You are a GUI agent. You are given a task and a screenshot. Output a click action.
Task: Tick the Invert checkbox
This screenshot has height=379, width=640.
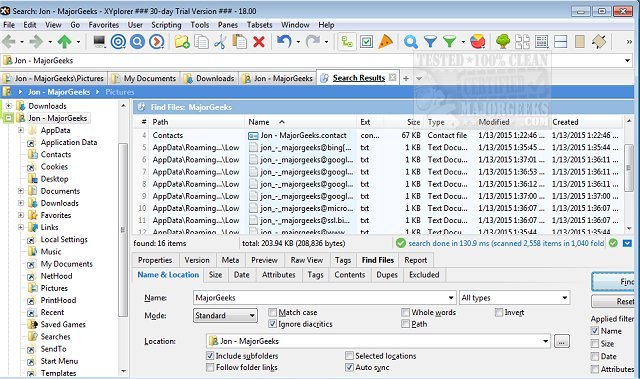click(499, 313)
